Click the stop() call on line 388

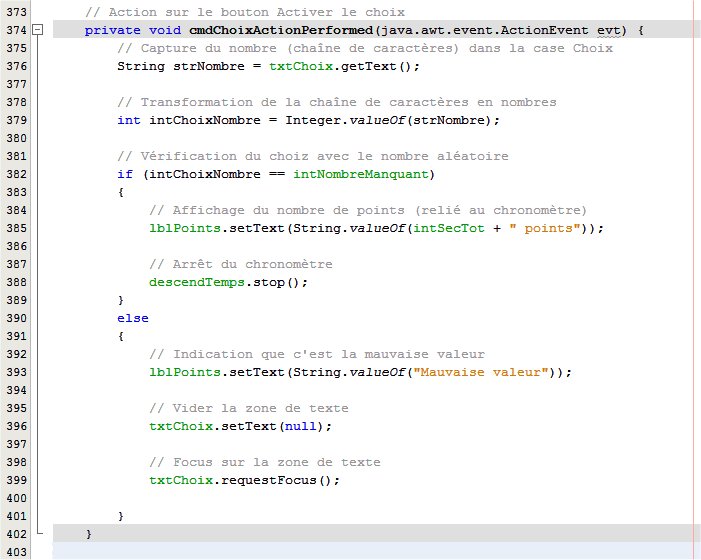276,282
